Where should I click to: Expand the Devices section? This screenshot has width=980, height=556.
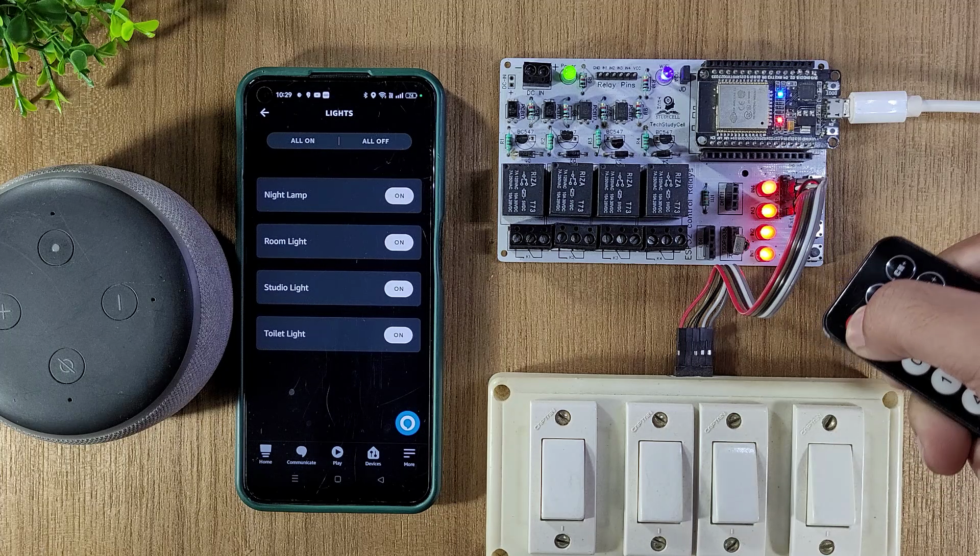372,454
